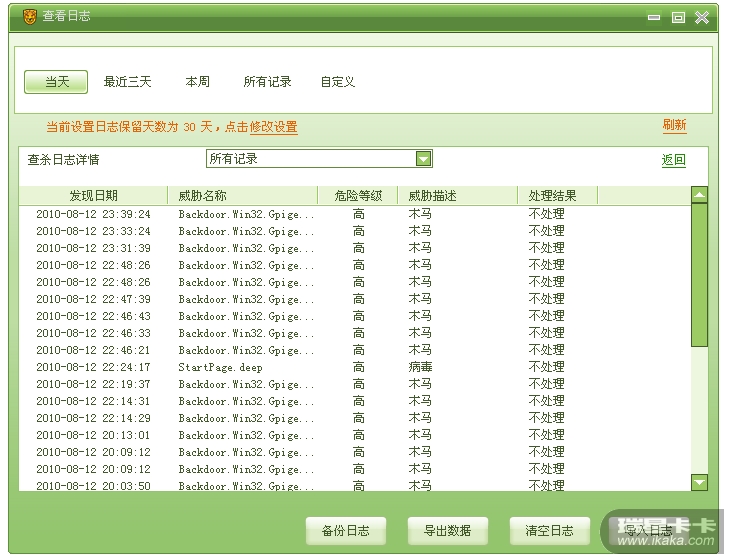Open the 所有记录 tab
This screenshot has width=732, height=560.
coord(267,82)
